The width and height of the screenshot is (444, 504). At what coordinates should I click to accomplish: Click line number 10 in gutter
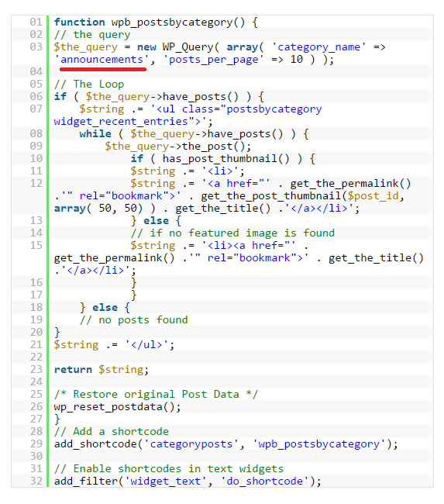coord(36,158)
